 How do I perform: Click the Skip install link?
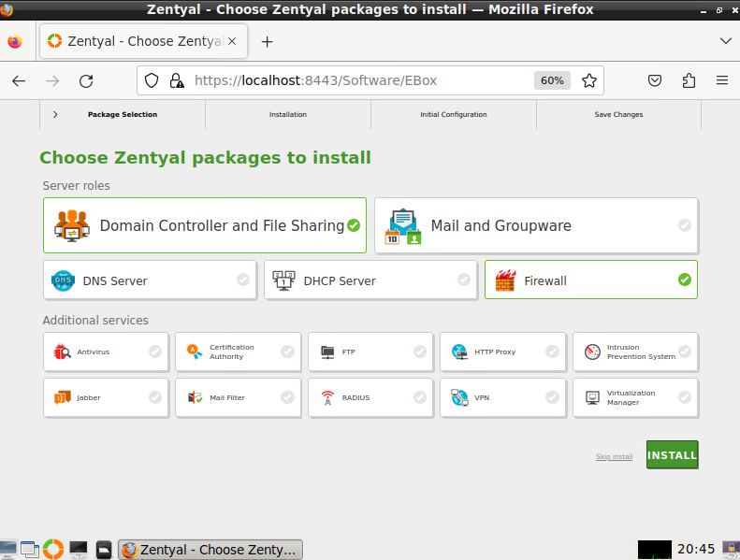[x=614, y=456]
